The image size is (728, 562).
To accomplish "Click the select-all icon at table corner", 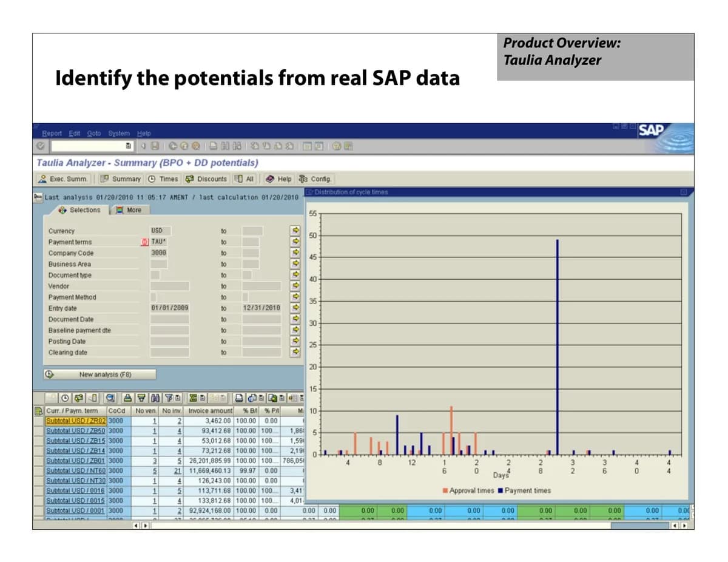I will [x=38, y=411].
